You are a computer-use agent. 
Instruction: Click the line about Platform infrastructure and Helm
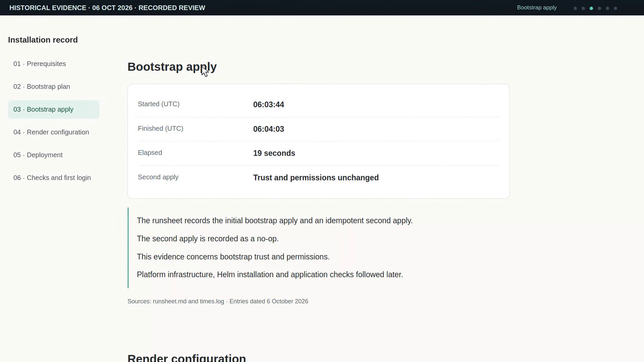coord(270,275)
